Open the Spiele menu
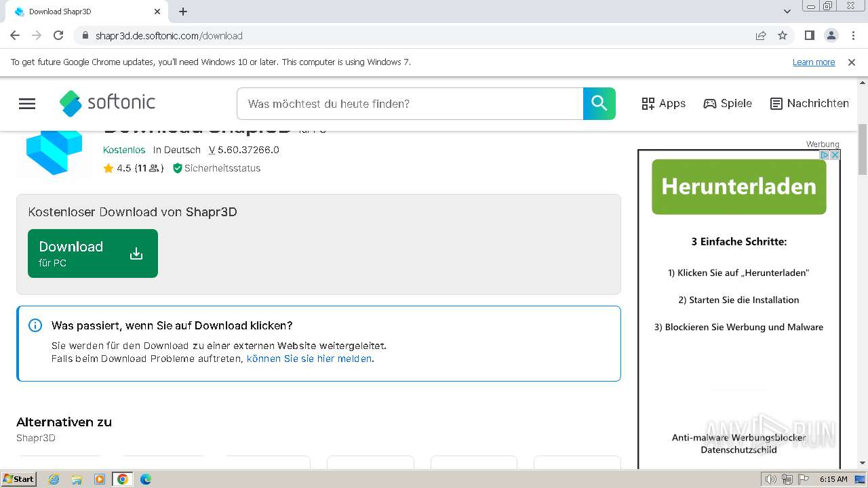Image resolution: width=868 pixels, height=488 pixels. (x=728, y=104)
